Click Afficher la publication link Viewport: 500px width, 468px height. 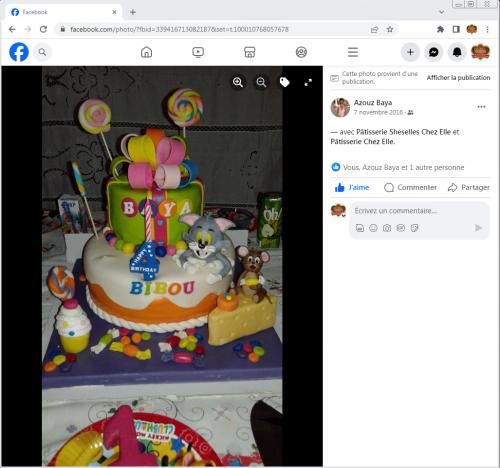tap(458, 78)
